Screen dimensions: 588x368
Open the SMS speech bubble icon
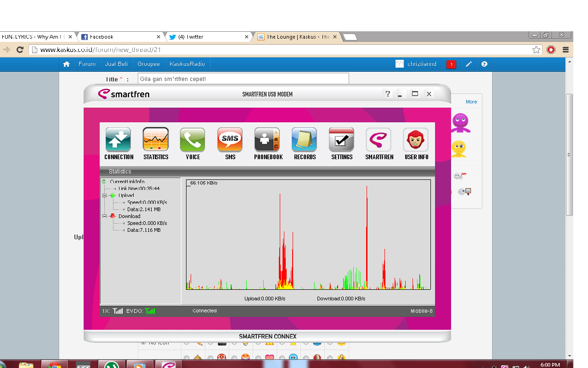pyautogui.click(x=230, y=140)
